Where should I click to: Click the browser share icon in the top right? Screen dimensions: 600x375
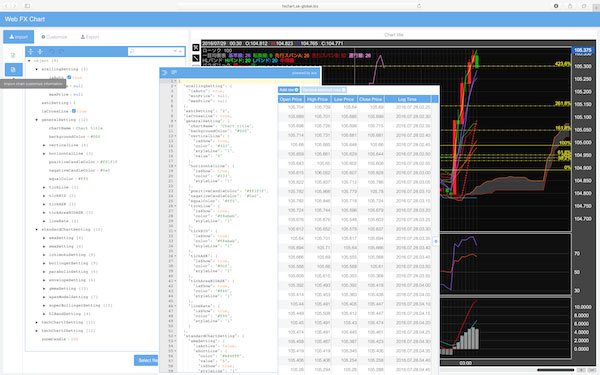570,6
